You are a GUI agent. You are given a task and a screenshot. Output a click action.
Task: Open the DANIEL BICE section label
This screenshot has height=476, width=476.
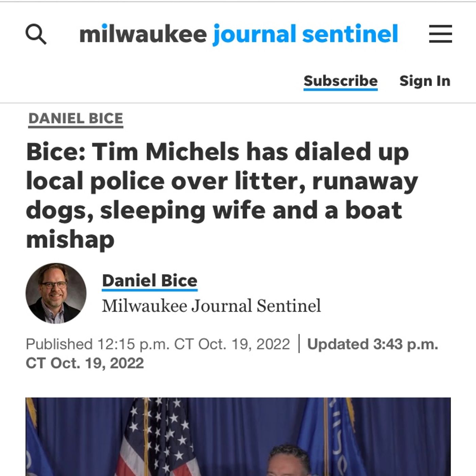75,119
